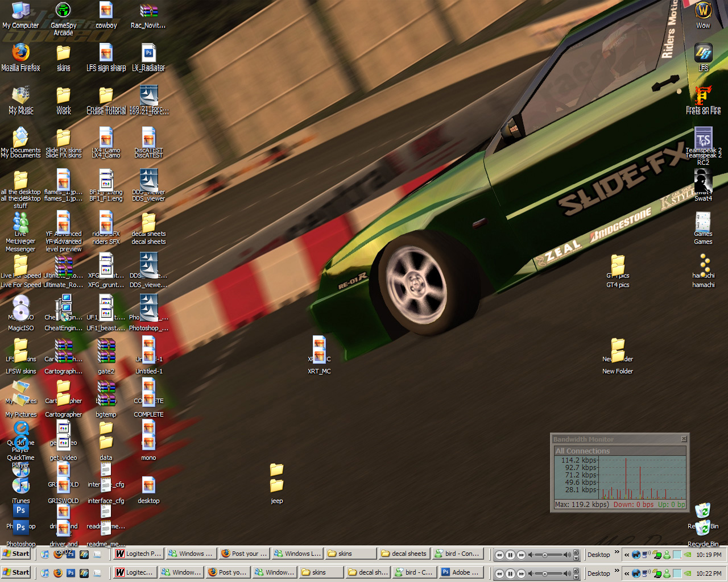Open the Teamspeak 2 RC2 desktop icon
This screenshot has height=582, width=728.
click(x=704, y=147)
